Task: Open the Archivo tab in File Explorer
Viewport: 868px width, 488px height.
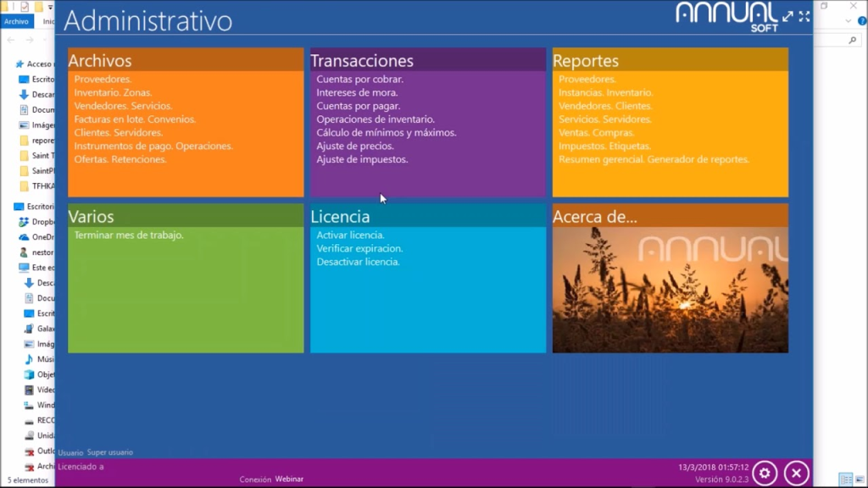Action: point(16,21)
